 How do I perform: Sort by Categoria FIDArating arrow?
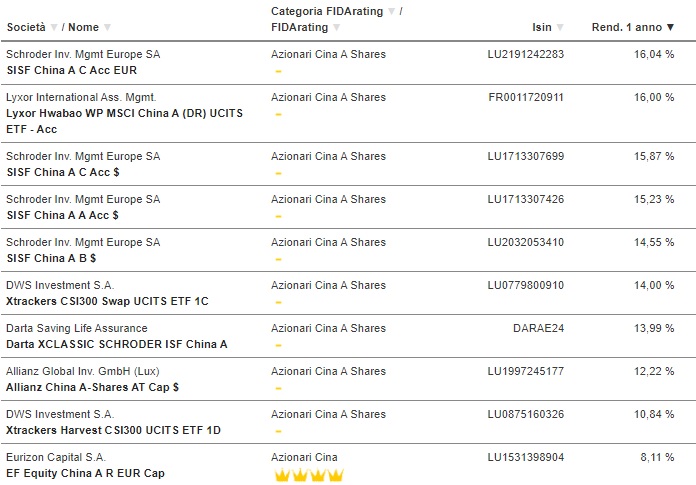391,12
